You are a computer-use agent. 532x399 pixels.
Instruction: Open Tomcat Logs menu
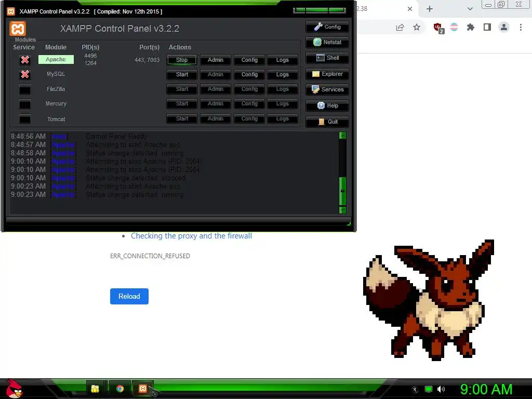[x=282, y=119]
